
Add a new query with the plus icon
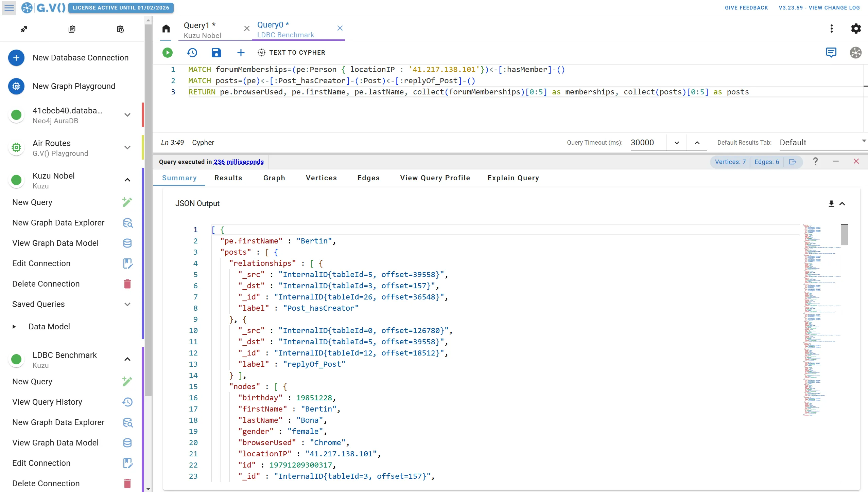(241, 53)
